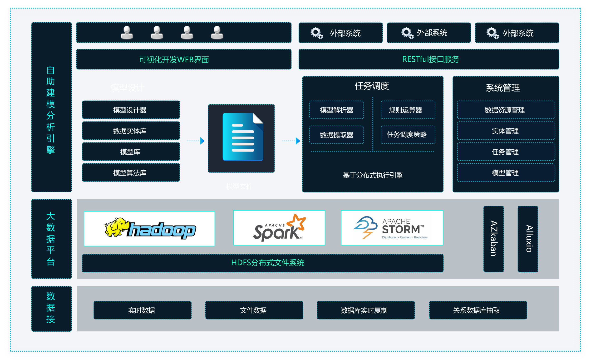The image size is (591, 364).
Task: Select 任务管理 in system management
Action: click(x=506, y=152)
